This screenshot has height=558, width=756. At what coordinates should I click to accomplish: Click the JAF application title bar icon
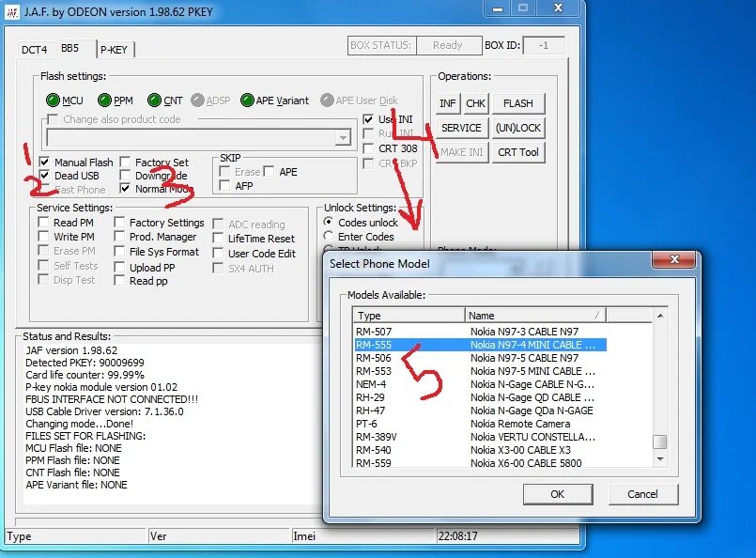[11, 12]
